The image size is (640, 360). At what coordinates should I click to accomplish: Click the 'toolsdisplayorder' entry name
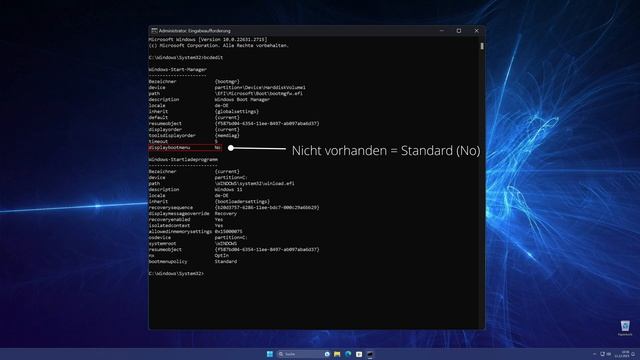[172, 136]
